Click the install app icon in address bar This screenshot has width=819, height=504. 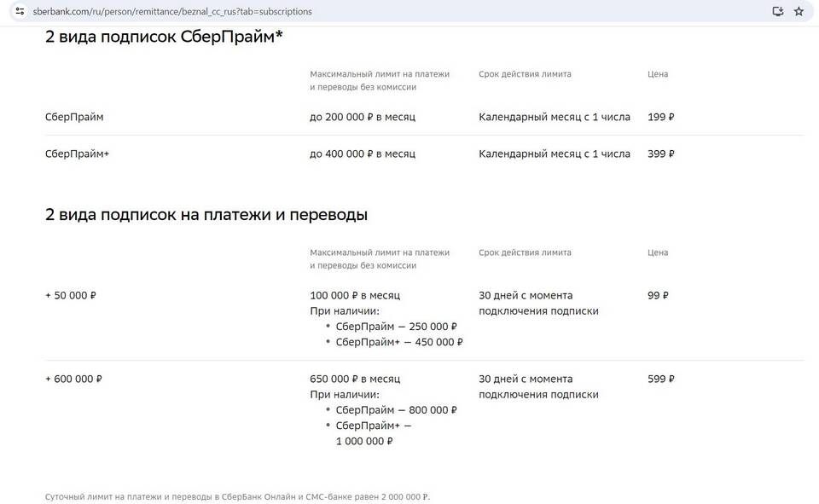pos(778,11)
